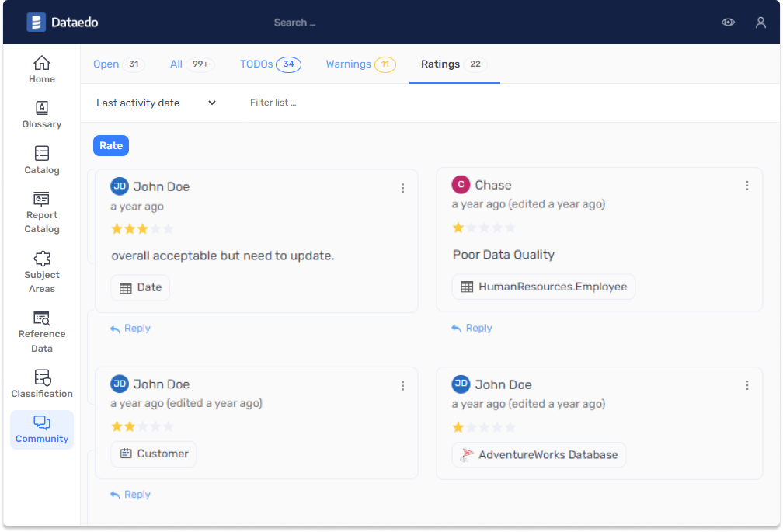Open the user account icon
This screenshot has height=532, width=783.
point(760,22)
